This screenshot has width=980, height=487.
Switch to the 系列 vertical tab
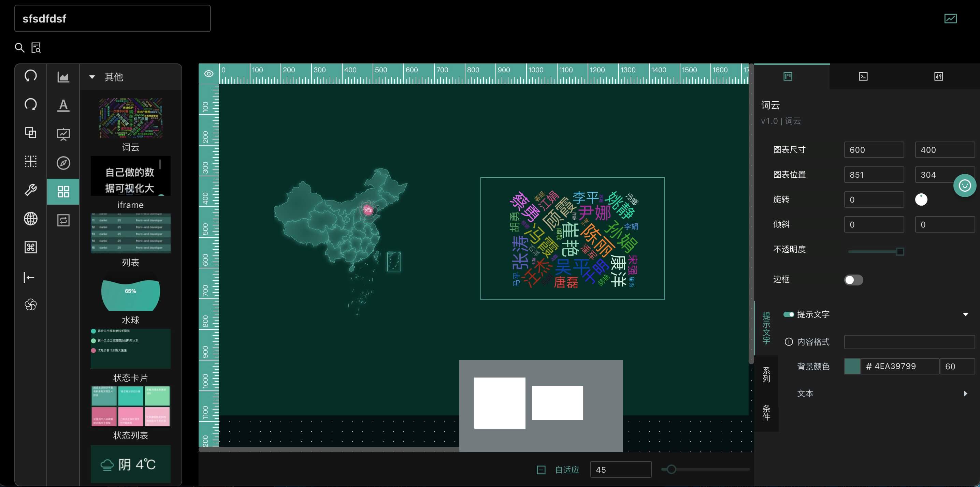point(766,374)
